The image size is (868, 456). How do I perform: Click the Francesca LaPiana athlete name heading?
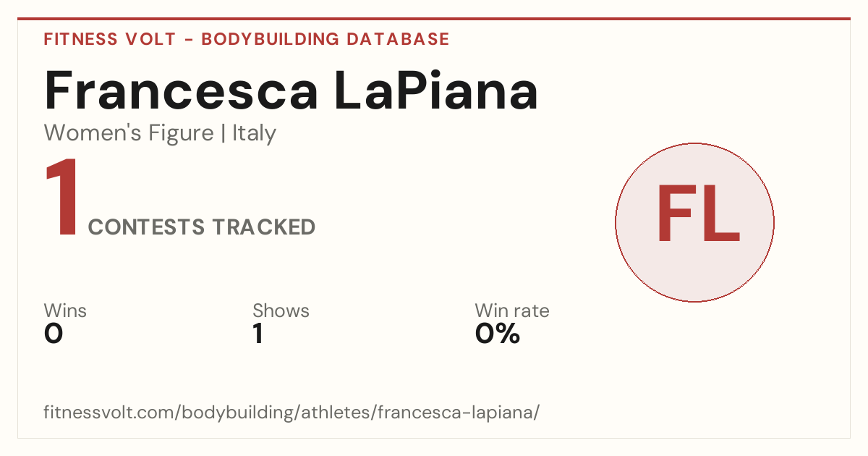[x=292, y=90]
